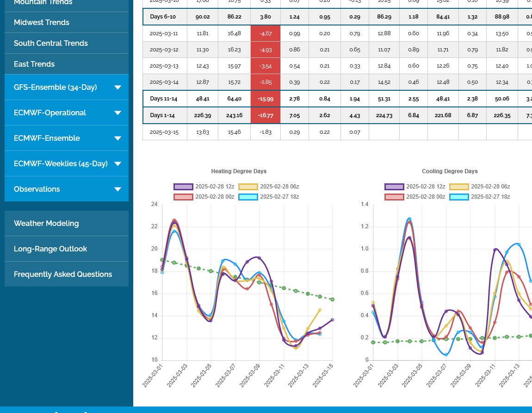
Task: Open the ECMWF-Weeklies (45-Day) arrow
Action: click(118, 164)
